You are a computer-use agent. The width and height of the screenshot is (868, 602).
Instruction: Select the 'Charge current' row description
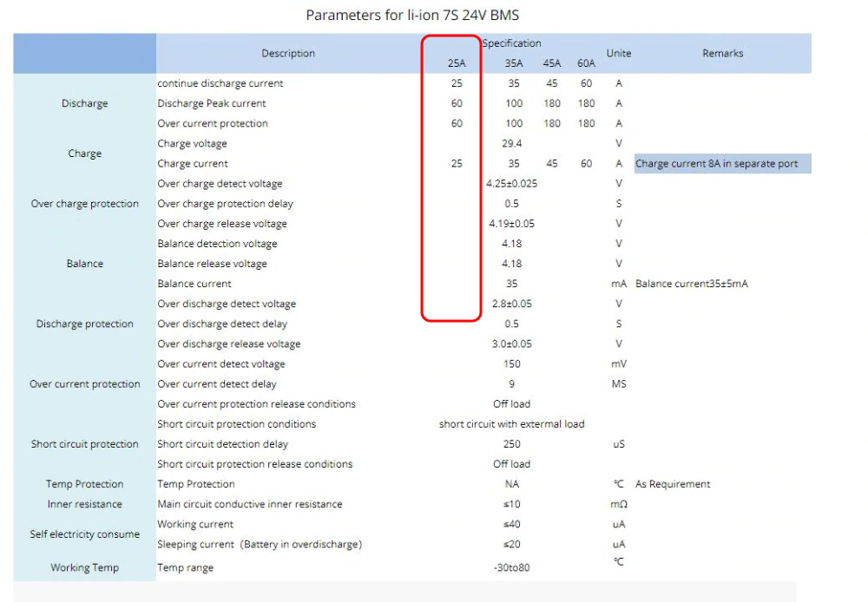[193, 163]
